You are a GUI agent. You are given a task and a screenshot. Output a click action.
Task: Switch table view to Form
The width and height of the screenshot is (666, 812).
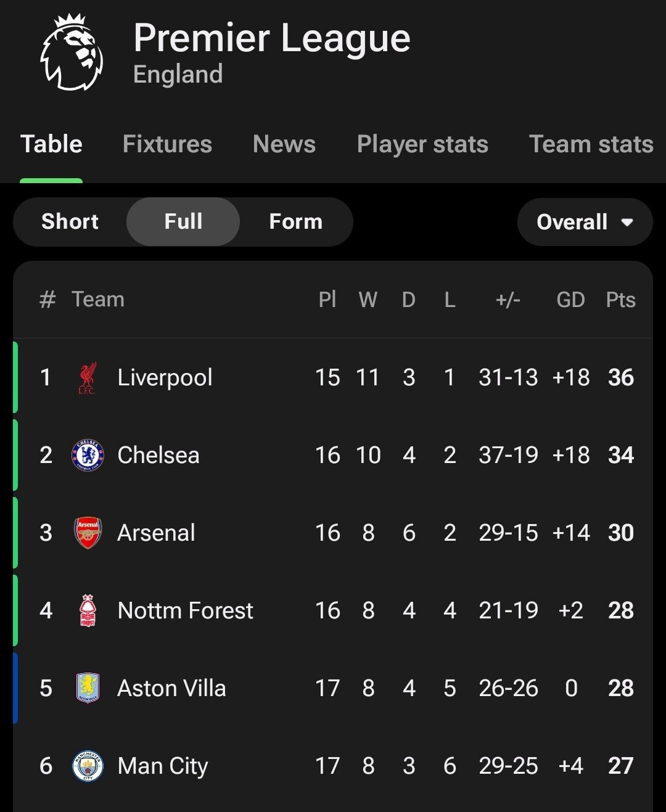(296, 222)
